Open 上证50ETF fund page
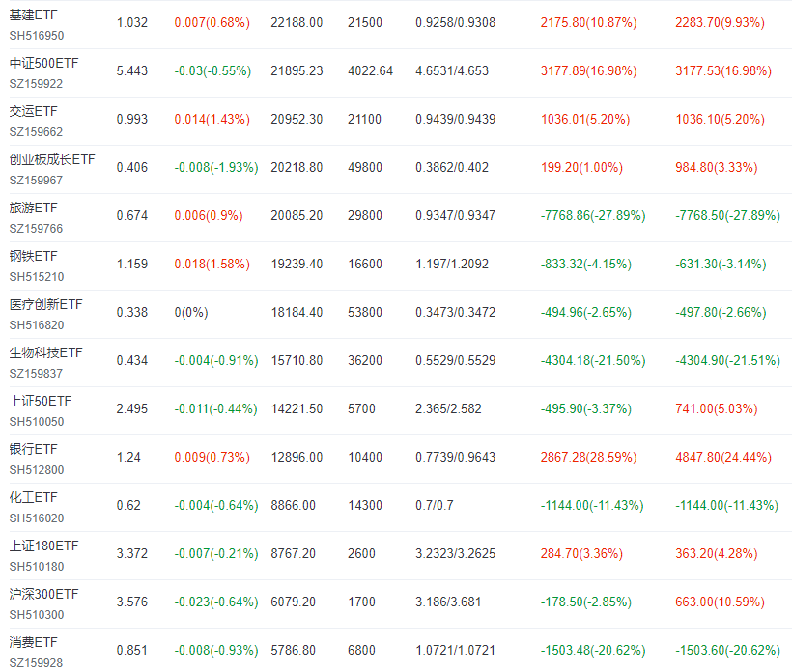This screenshot has width=792, height=672. tap(41, 401)
